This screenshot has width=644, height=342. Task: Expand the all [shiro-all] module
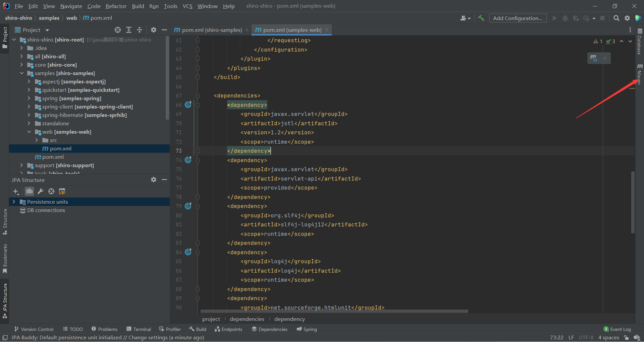(x=21, y=56)
